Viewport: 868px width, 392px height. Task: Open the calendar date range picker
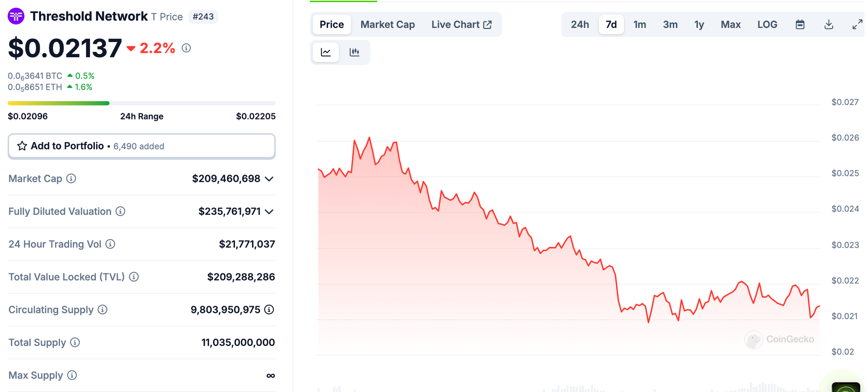click(x=800, y=25)
